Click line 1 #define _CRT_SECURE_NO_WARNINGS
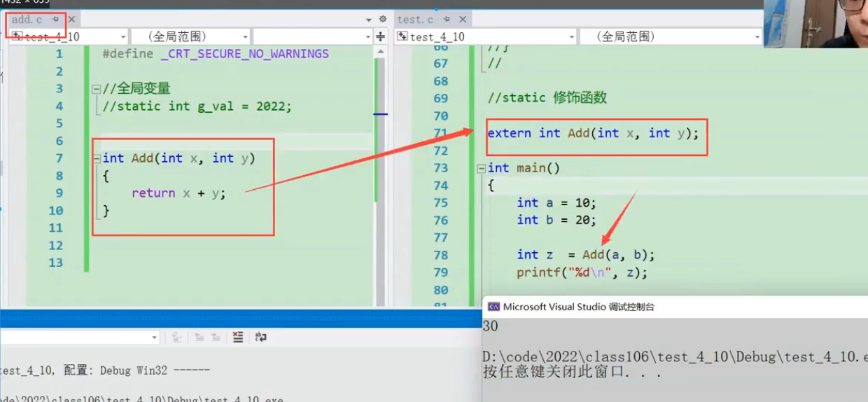 click(x=216, y=54)
